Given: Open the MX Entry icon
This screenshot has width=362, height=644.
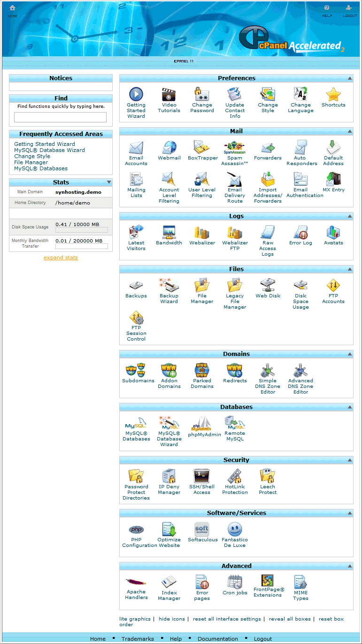Looking at the screenshot, I should coord(333,179).
